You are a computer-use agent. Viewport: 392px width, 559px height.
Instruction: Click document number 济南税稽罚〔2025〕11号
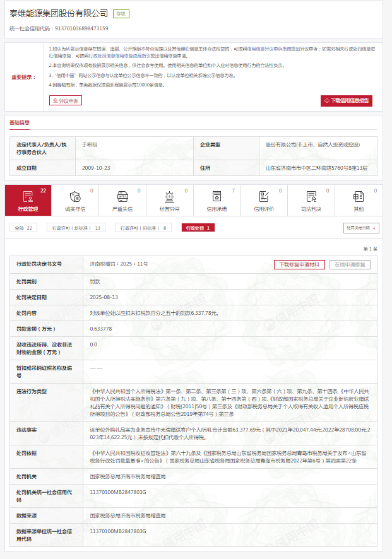[119, 264]
